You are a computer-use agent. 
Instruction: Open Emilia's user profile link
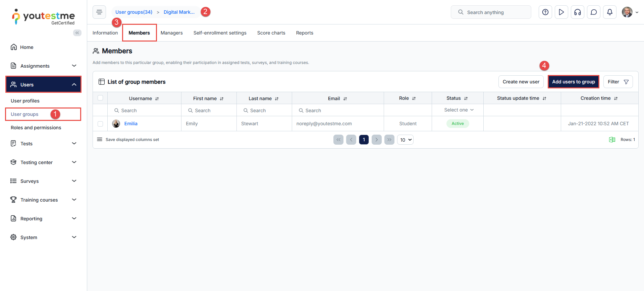131,124
